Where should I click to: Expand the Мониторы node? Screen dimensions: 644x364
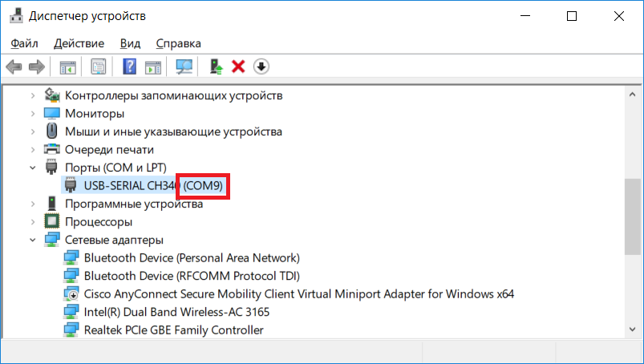pos(33,114)
